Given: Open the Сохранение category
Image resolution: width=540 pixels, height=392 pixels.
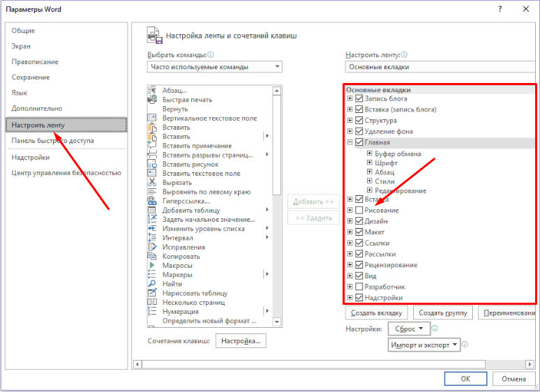Looking at the screenshot, I should tap(66, 77).
